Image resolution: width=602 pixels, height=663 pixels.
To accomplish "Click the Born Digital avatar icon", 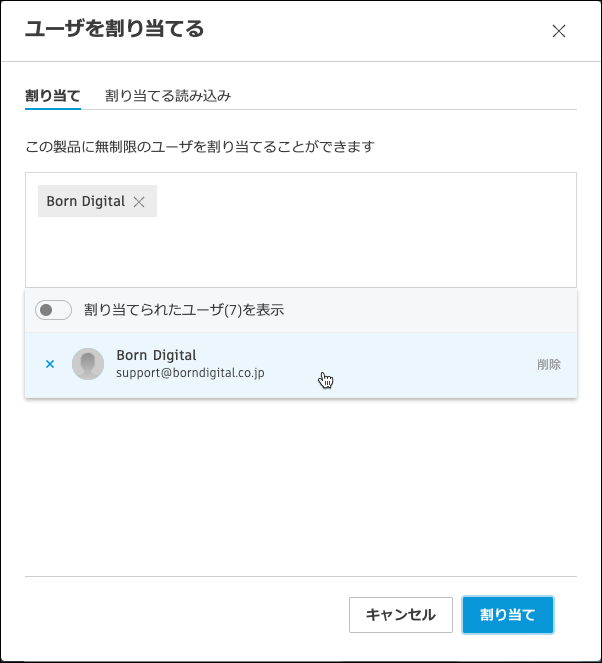I will tap(88, 364).
